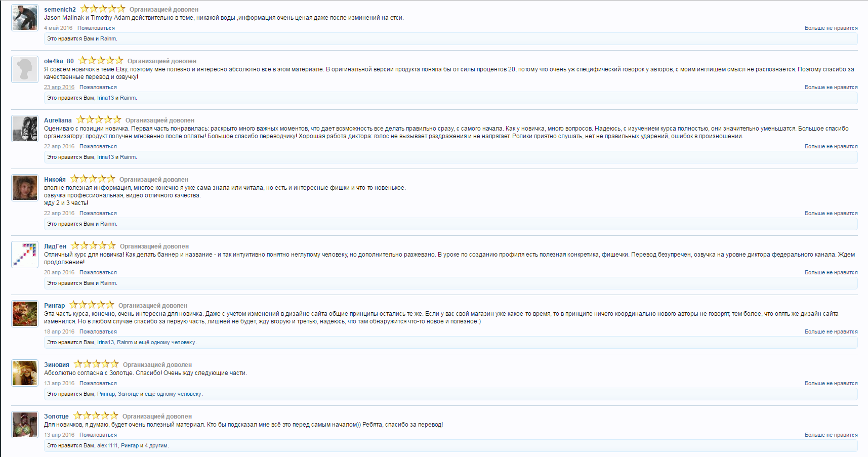
Task: Open alex1111 in Золотце's likes line
Action: (x=107, y=446)
